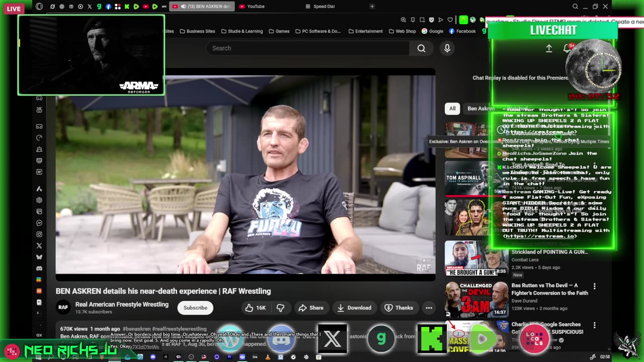The width and height of the screenshot is (644, 362).
Task: Open the ad blocker shield icon
Action: pos(431,20)
